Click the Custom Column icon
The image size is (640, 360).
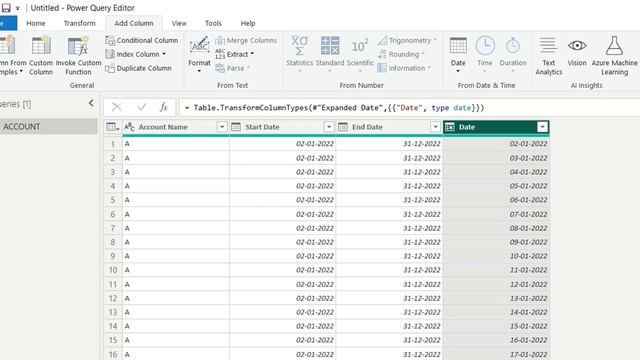(x=41, y=45)
